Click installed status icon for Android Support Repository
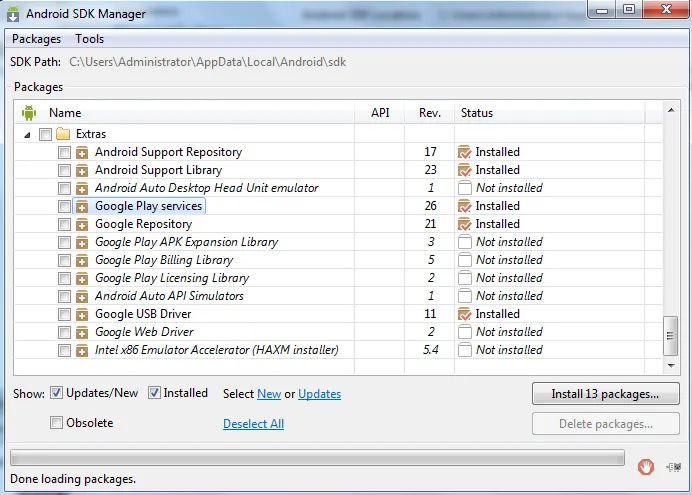Viewport: 692px width, 495px height. pos(465,152)
